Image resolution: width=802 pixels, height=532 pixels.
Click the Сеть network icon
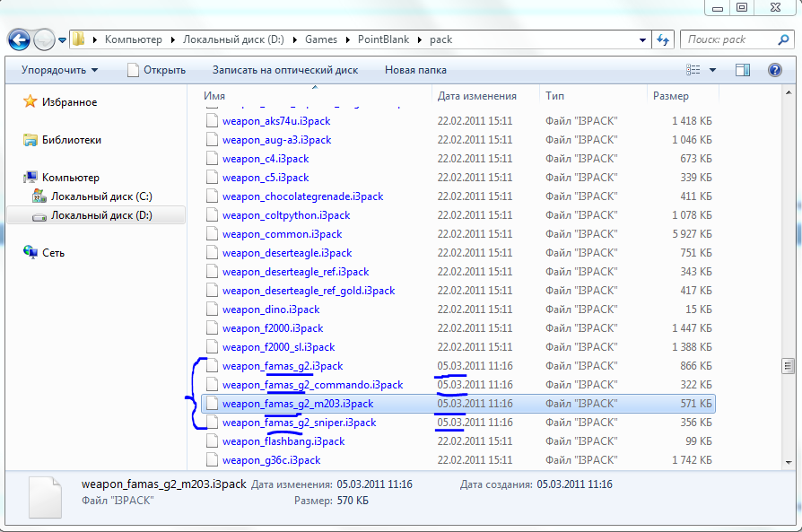[31, 252]
